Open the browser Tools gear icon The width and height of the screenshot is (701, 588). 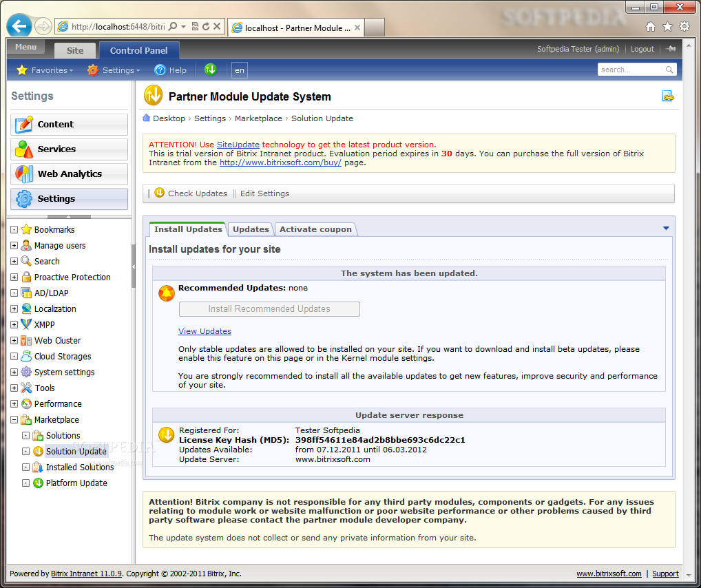(x=684, y=27)
